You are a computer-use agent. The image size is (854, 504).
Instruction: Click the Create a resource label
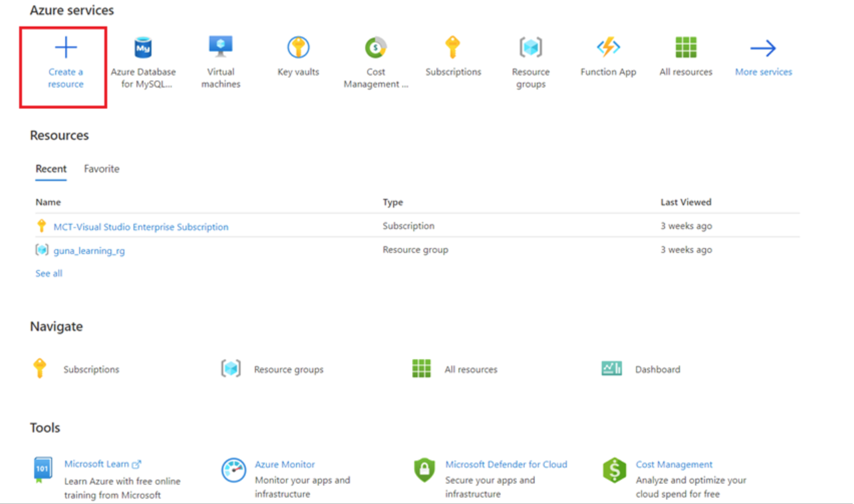(66, 78)
